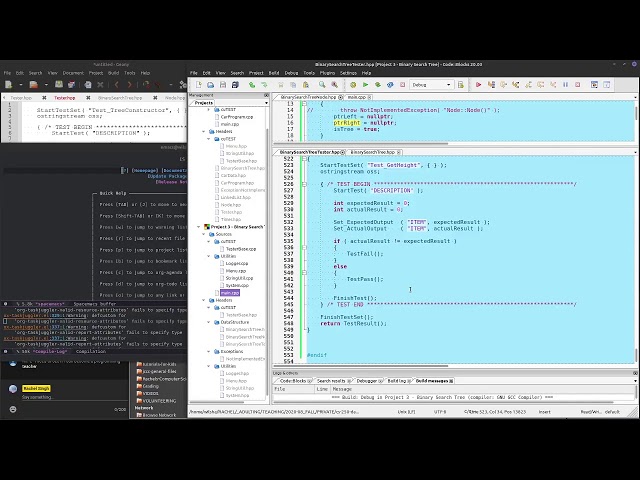Click Navigate forward arrow in Geany toolbar
The height and width of the screenshot is (480, 640).
tap(129, 84)
